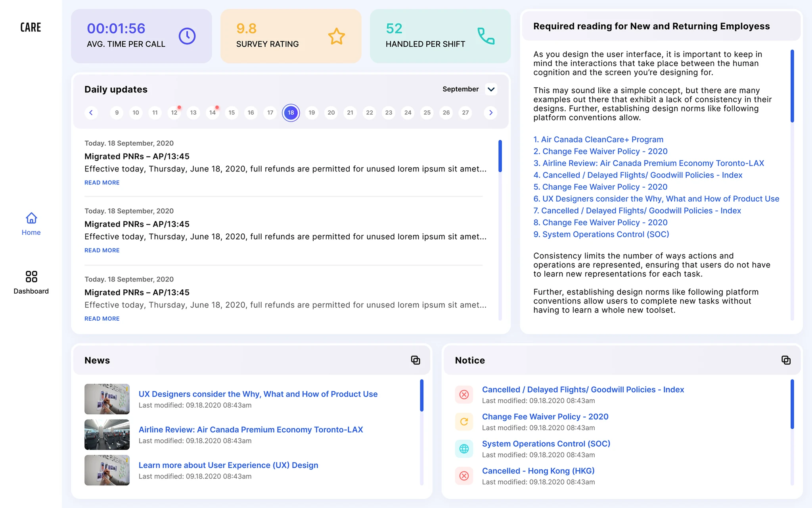Click READ MORE on the first Migrated PNRs update
This screenshot has width=812, height=508.
[x=102, y=183]
